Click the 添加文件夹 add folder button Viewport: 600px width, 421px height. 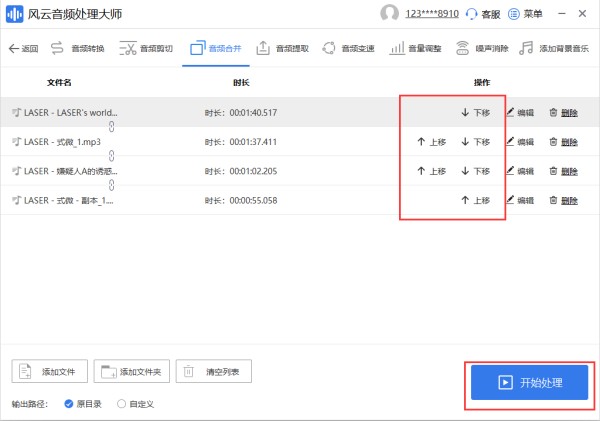132,372
